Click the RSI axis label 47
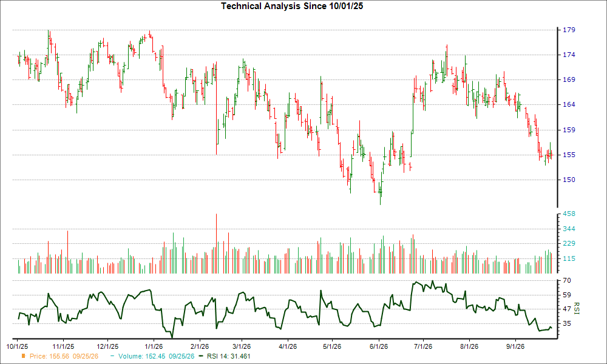Screen dimensions: 607x364 pos(567,309)
